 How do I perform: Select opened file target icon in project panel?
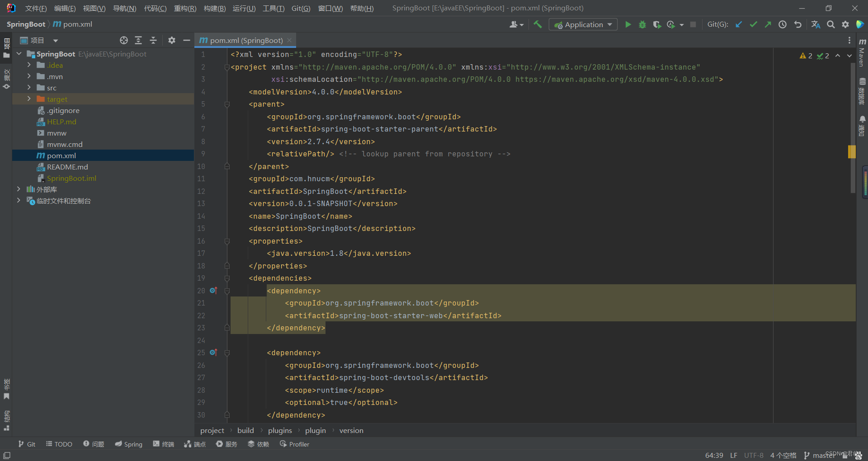pos(124,40)
